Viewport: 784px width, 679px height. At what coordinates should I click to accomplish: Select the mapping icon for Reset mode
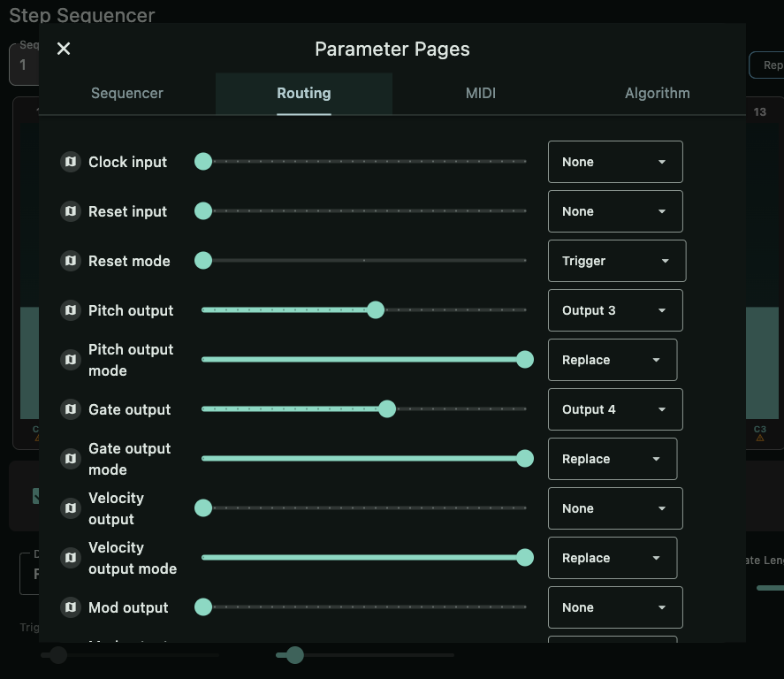point(71,261)
